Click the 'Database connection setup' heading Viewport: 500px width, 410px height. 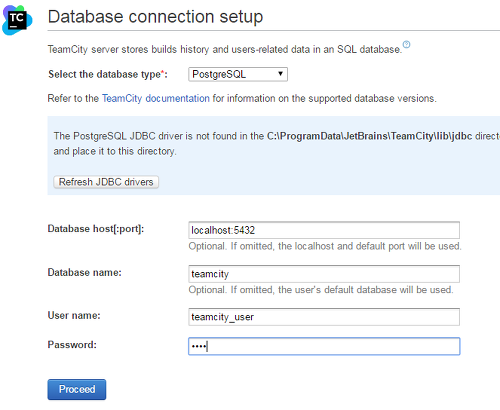click(155, 17)
